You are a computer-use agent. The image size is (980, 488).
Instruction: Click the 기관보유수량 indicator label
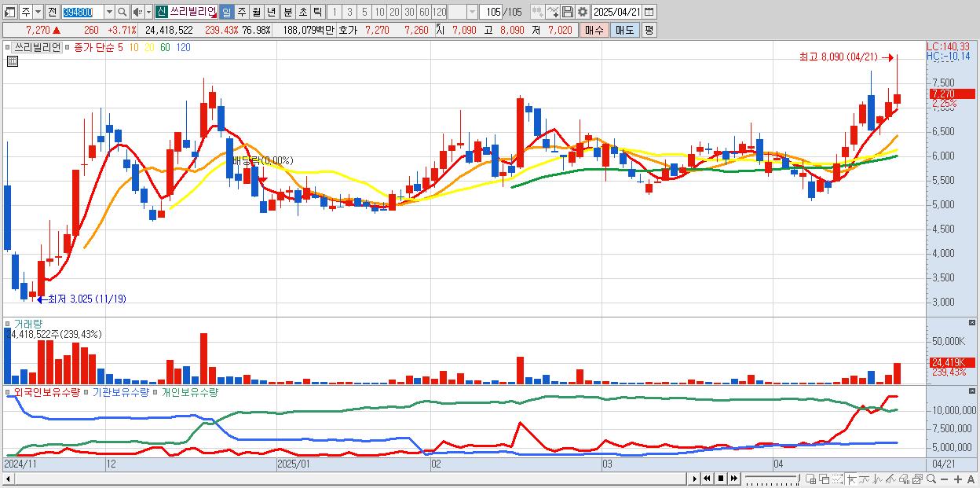[120, 391]
